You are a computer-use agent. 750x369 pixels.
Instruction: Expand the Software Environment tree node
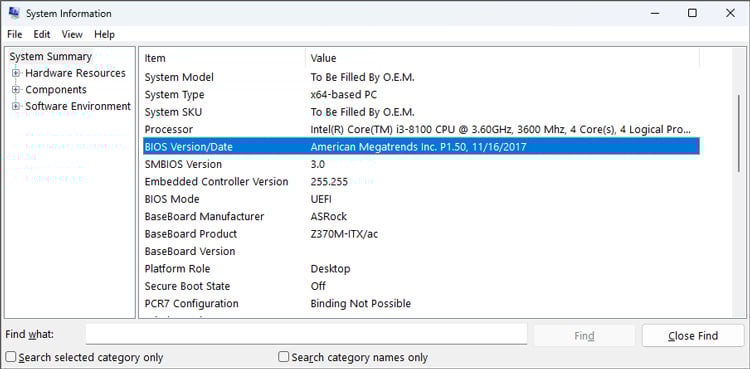point(16,106)
